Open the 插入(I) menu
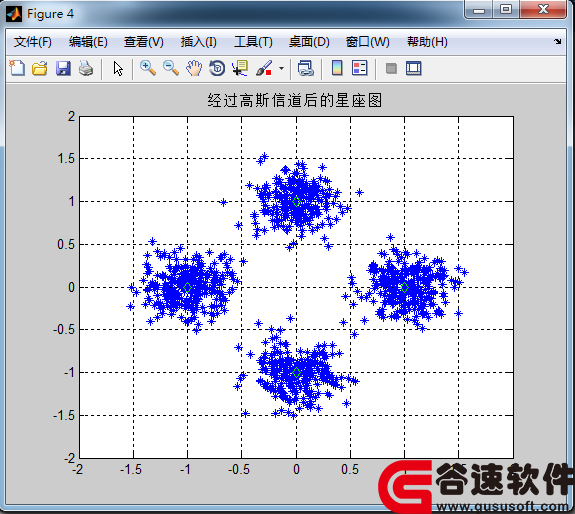This screenshot has width=575, height=514. [x=198, y=42]
